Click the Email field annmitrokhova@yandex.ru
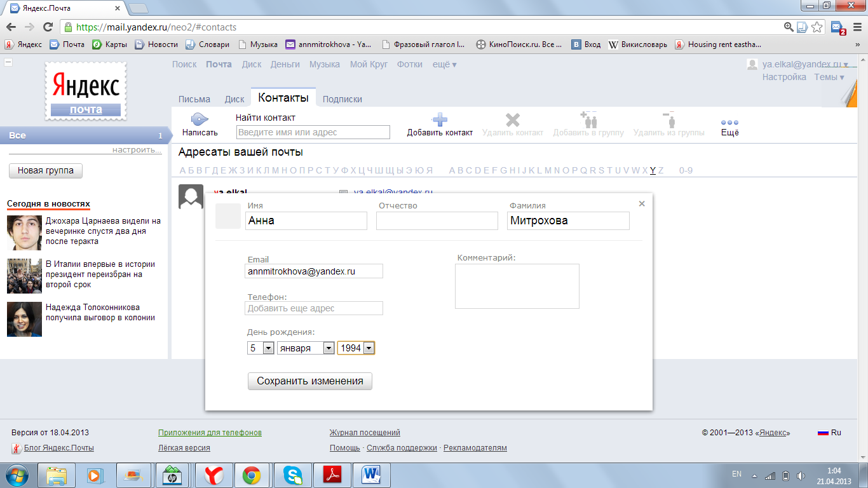 pos(314,271)
